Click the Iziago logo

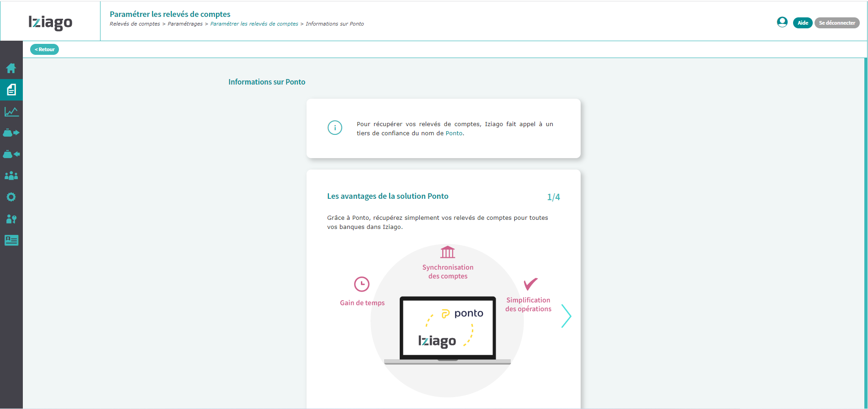click(x=50, y=22)
